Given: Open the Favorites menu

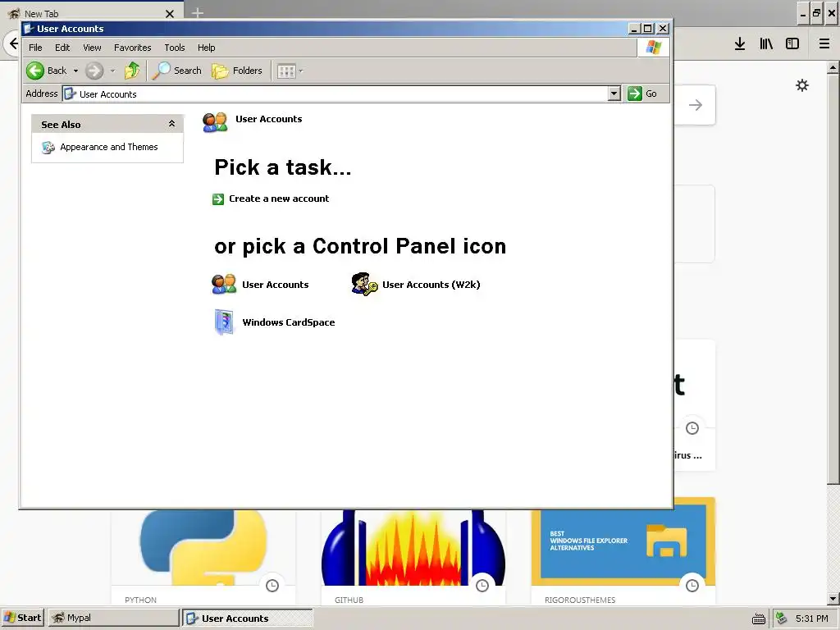Looking at the screenshot, I should 132,48.
